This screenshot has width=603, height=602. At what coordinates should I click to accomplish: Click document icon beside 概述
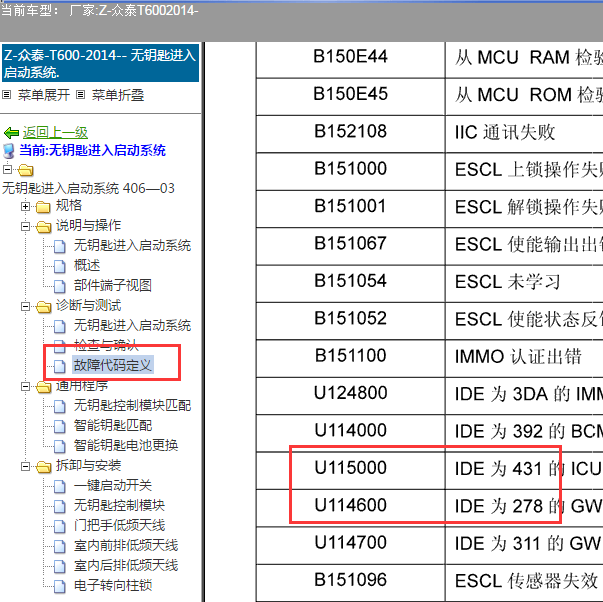(59, 266)
